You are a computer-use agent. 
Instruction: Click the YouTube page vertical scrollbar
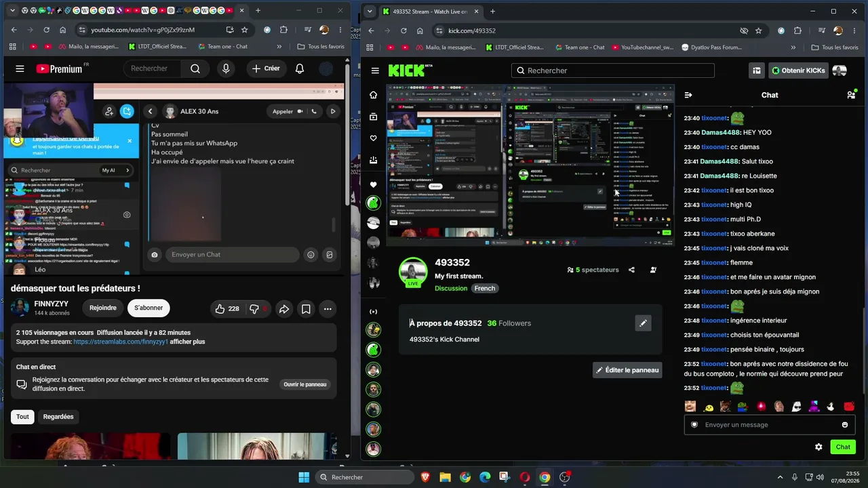tap(347, 136)
